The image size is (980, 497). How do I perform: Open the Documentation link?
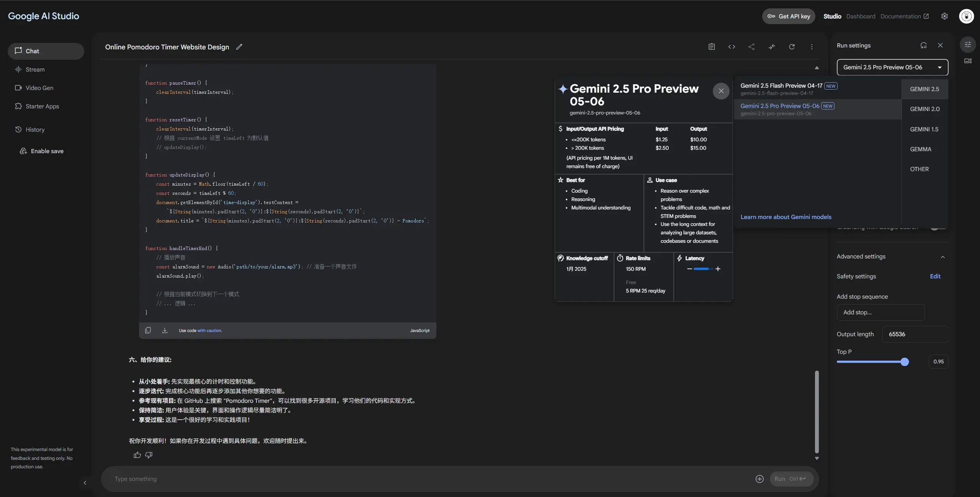[904, 16]
